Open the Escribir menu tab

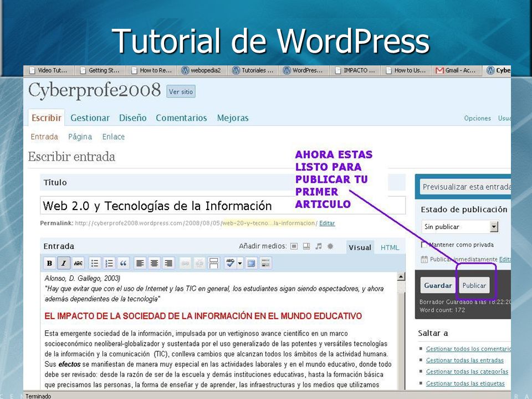point(47,117)
